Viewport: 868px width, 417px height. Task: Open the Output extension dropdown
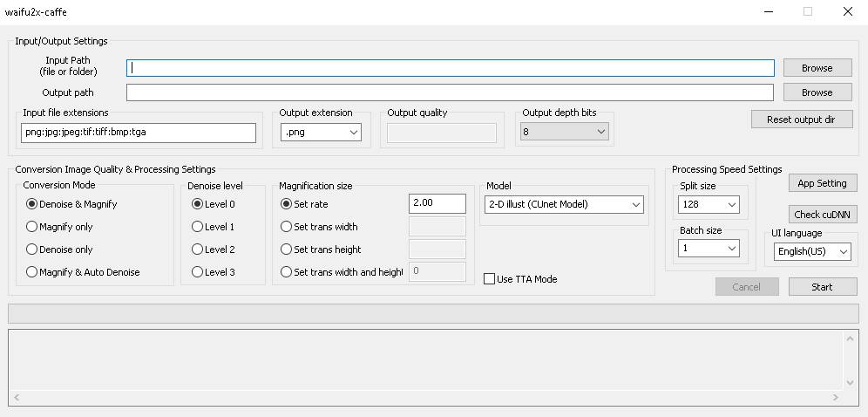(x=321, y=133)
